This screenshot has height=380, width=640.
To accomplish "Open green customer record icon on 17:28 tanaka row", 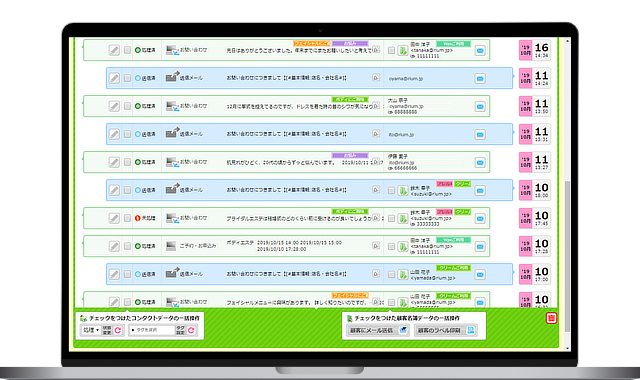I will (x=403, y=247).
